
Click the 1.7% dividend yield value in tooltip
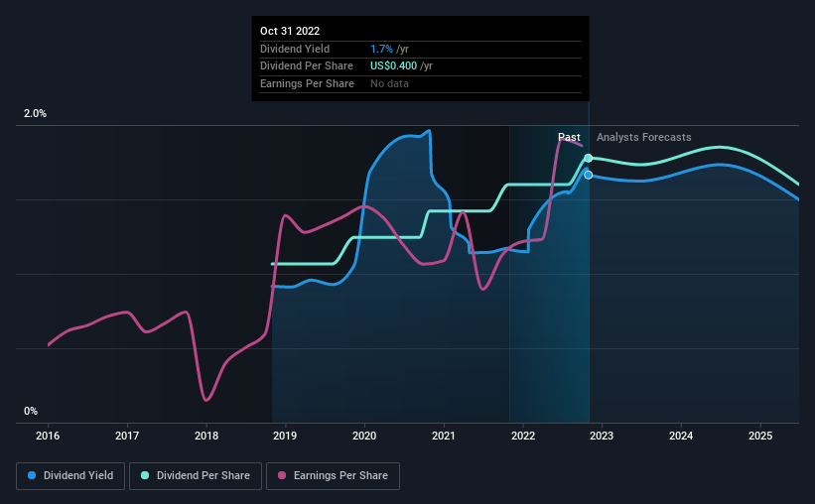point(381,49)
